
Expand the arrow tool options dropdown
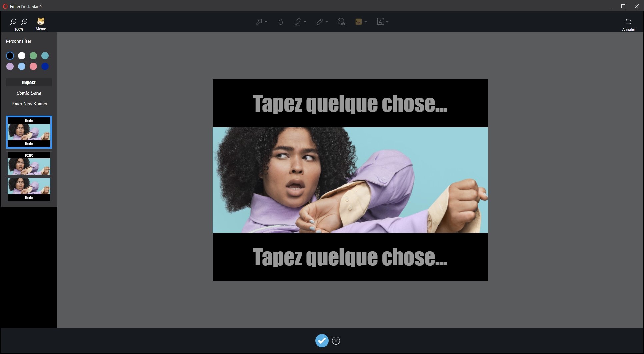click(x=266, y=22)
